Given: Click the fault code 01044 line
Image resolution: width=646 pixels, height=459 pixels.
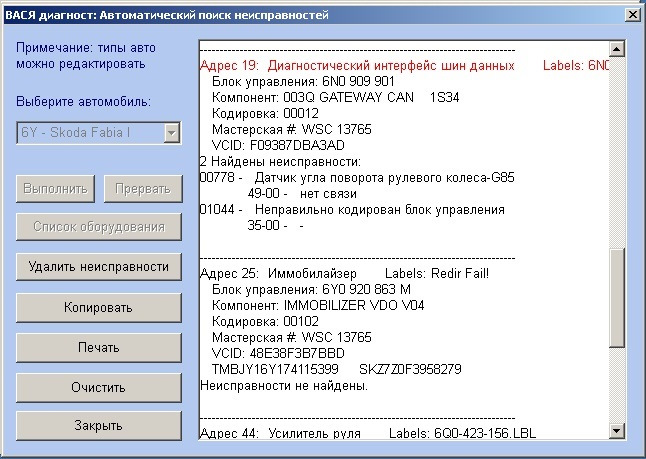Looking at the screenshot, I should coord(352,210).
